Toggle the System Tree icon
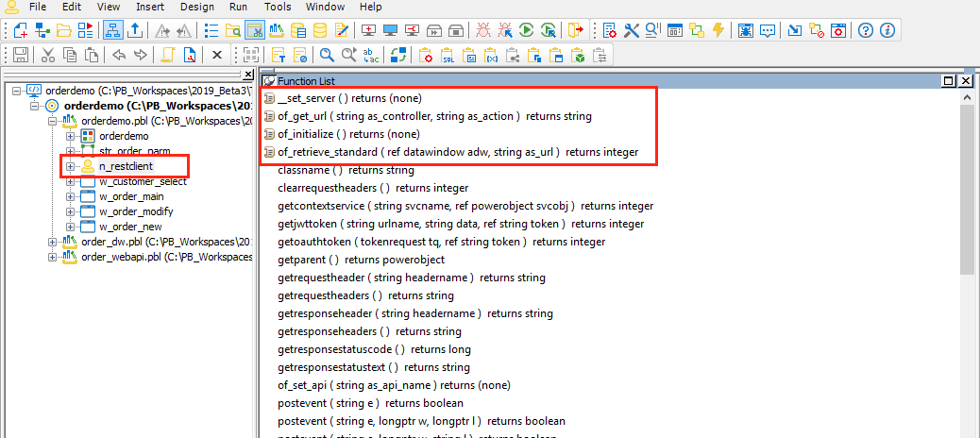Image resolution: width=980 pixels, height=438 pixels. tap(111, 29)
